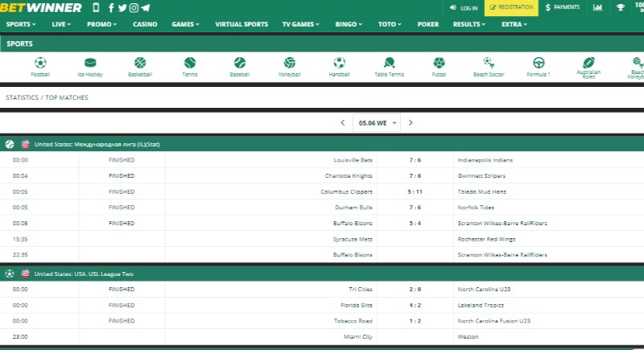Select the Formula 1 steering wheel icon
The width and height of the screenshot is (644, 350).
click(539, 63)
